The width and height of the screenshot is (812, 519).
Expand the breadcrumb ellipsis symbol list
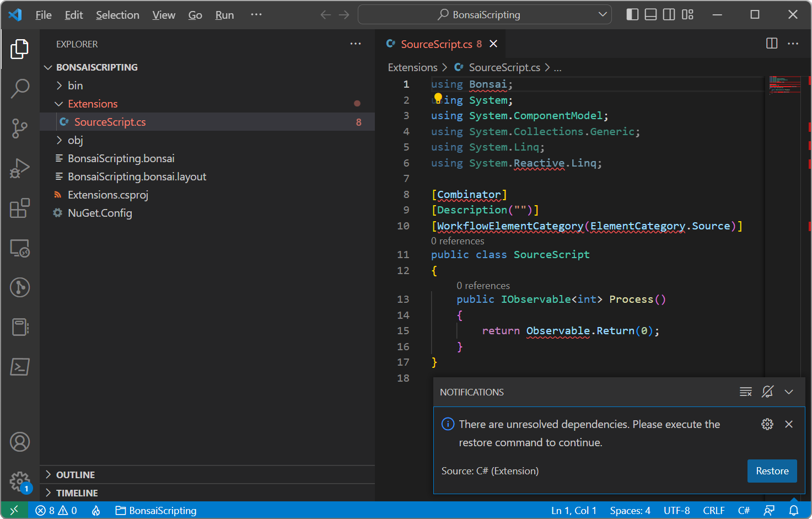pos(557,68)
